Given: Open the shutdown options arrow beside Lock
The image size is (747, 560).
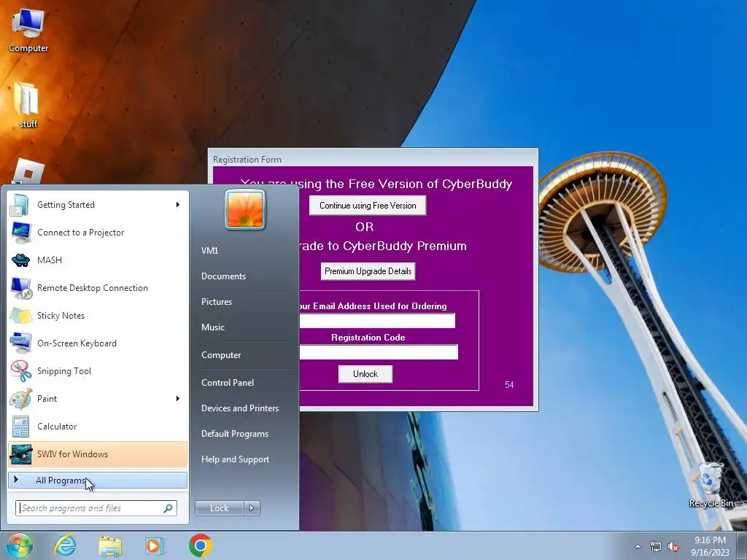Looking at the screenshot, I should pos(252,508).
